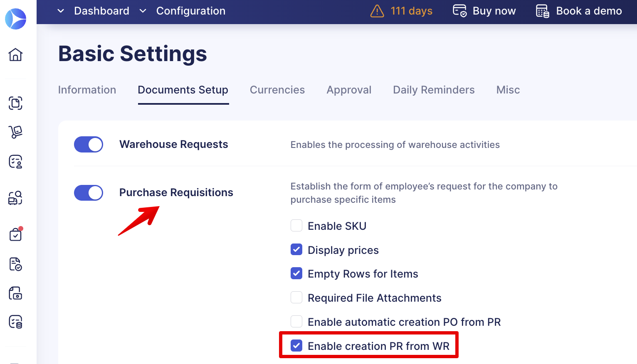This screenshot has height=364, width=637.
Task: Click the Buy now link
Action: (x=484, y=11)
